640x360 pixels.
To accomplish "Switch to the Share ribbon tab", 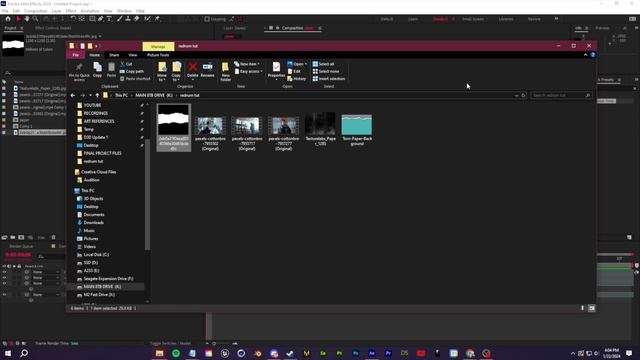I will pos(114,55).
